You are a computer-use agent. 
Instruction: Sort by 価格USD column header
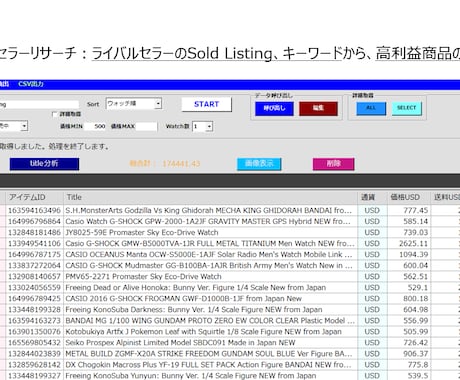(409, 197)
